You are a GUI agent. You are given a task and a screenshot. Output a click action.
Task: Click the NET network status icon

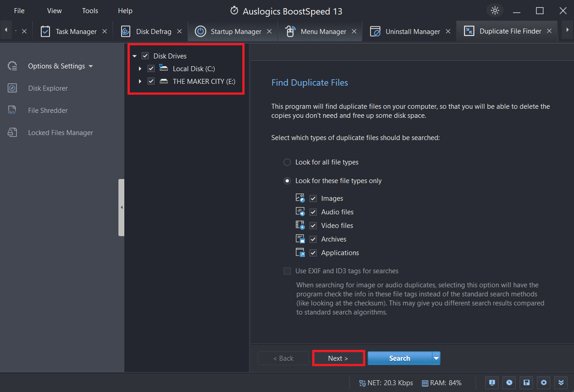coord(363,383)
